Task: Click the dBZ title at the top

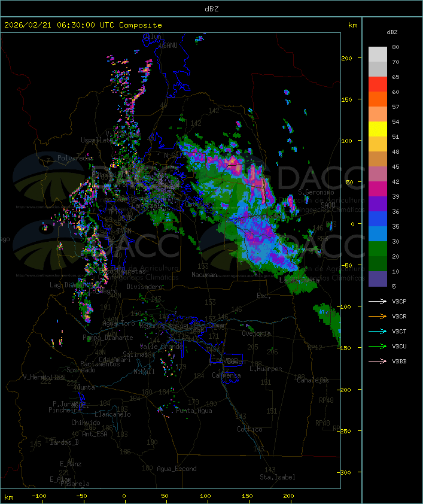Action: coord(212,9)
